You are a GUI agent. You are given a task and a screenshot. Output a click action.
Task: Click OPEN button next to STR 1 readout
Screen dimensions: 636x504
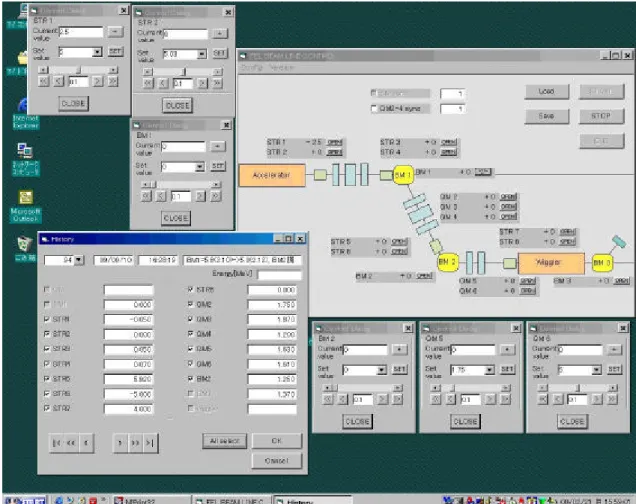pyautogui.click(x=335, y=142)
